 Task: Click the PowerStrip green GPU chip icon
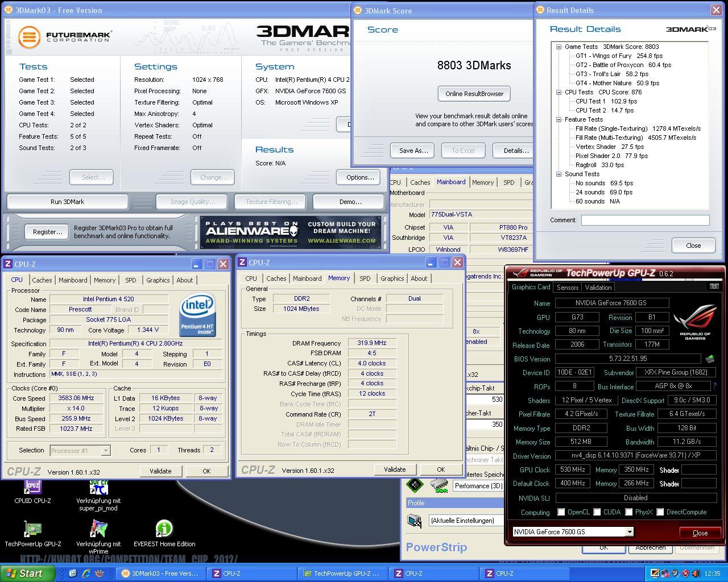click(415, 485)
